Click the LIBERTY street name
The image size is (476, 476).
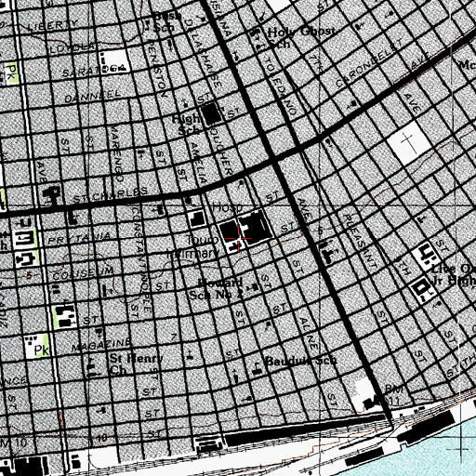53,25
